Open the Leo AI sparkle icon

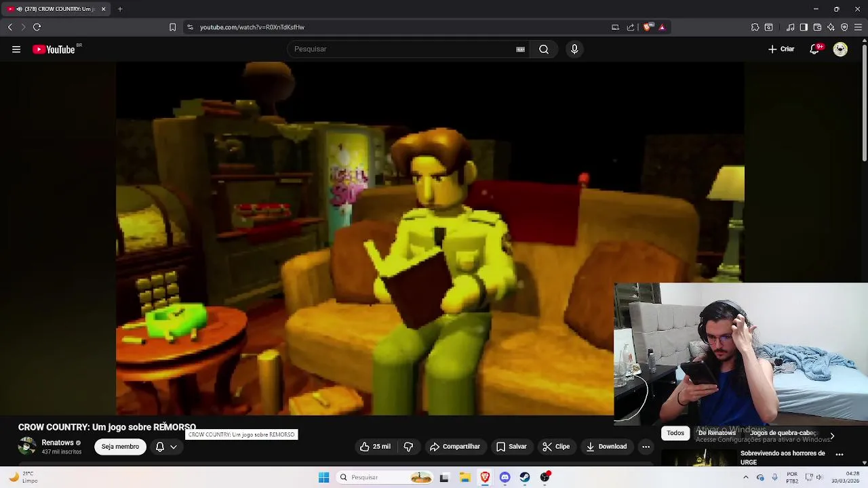(831, 27)
